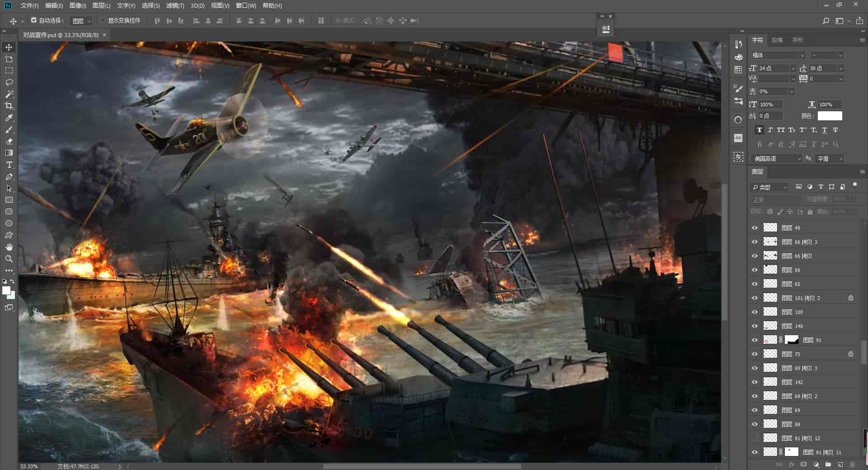The image size is (868, 470).
Task: Hide layer 图层 100
Action: click(x=755, y=312)
